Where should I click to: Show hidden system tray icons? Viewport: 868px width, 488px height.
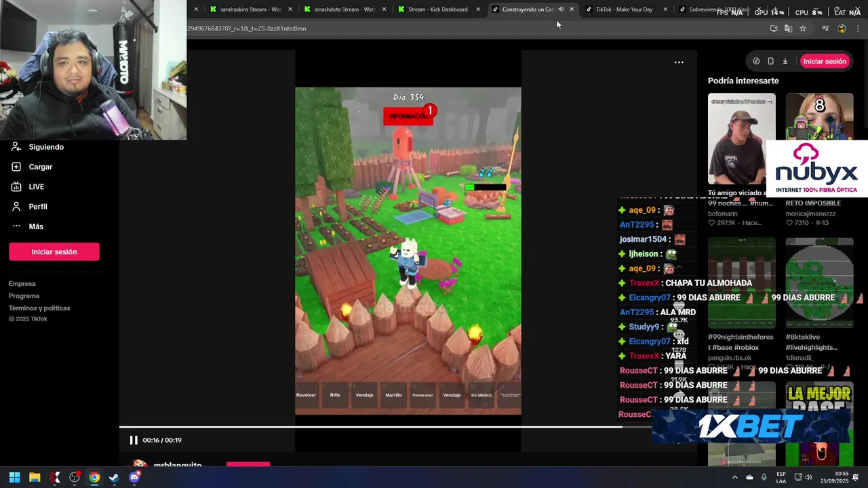[x=734, y=477]
